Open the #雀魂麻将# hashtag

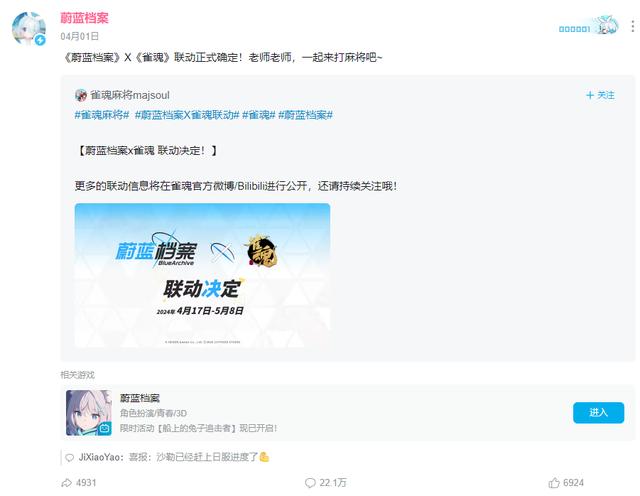102,115
